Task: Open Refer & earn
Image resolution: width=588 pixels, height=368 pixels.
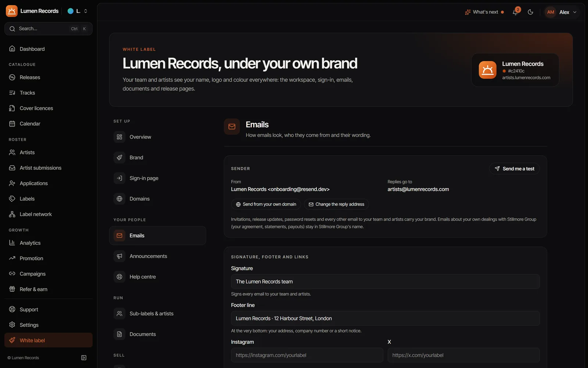Action: pos(49,289)
